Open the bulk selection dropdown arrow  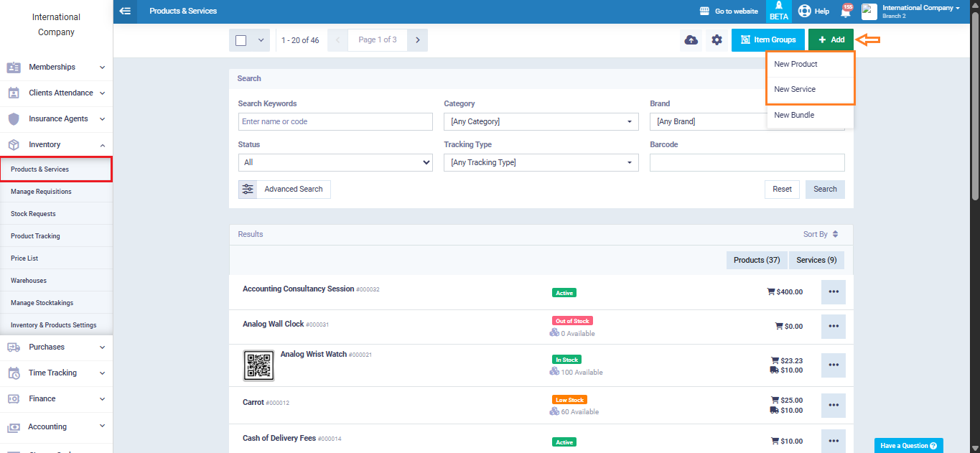point(260,40)
